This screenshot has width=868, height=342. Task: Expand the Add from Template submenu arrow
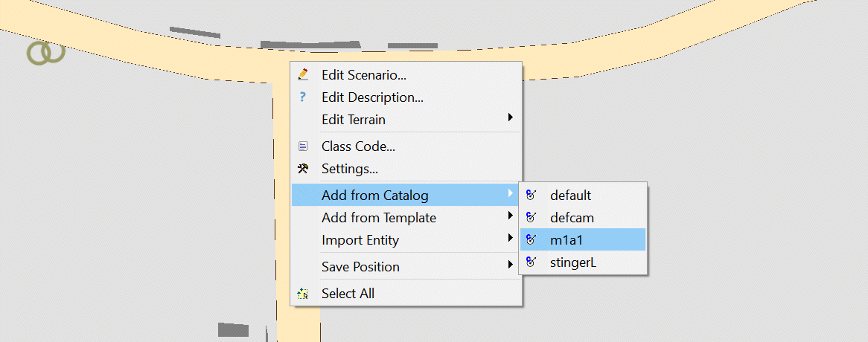511,216
